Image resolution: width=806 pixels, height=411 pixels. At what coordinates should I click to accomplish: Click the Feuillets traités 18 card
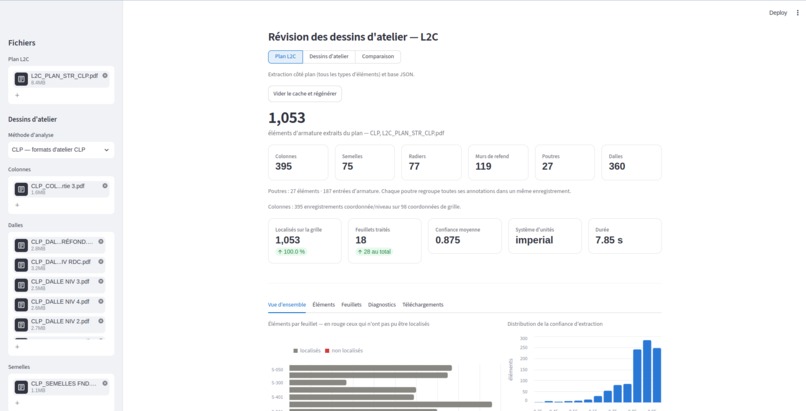[385, 241]
